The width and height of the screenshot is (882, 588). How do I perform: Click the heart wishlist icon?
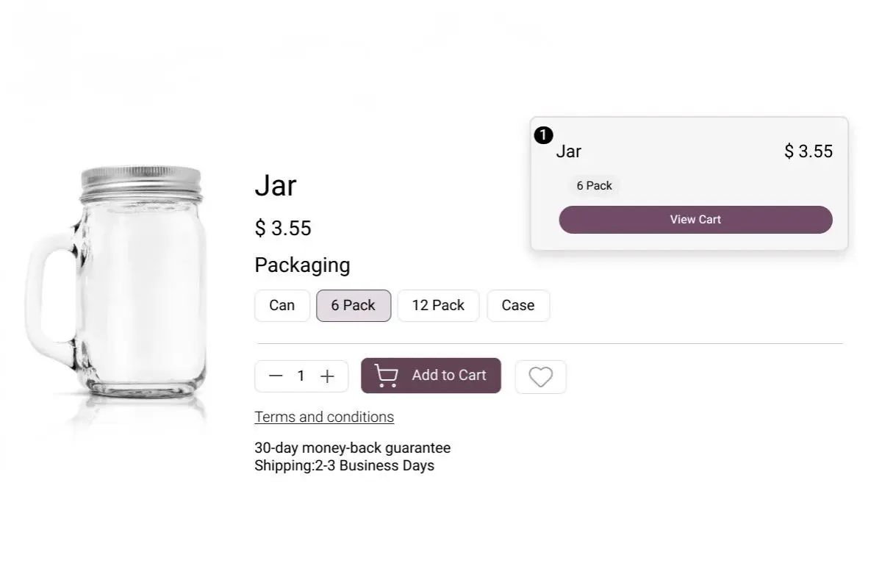tap(540, 377)
